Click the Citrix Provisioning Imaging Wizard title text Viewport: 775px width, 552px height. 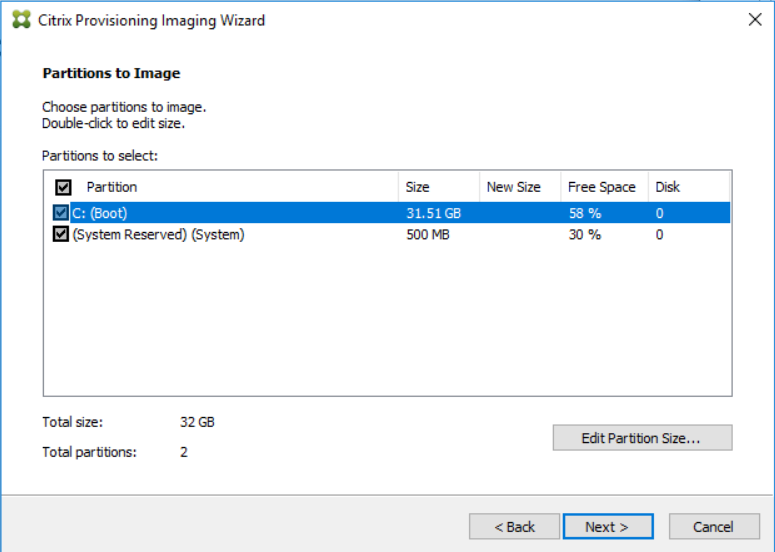tap(151, 20)
